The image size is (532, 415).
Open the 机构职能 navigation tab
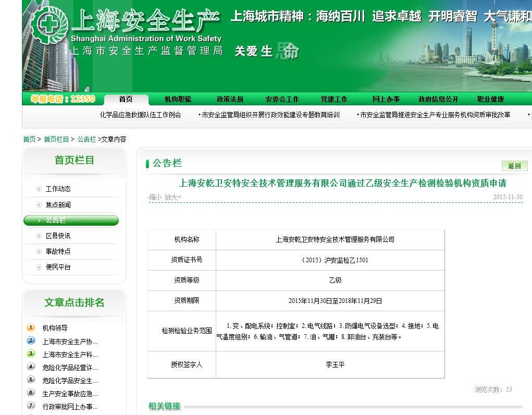(178, 100)
